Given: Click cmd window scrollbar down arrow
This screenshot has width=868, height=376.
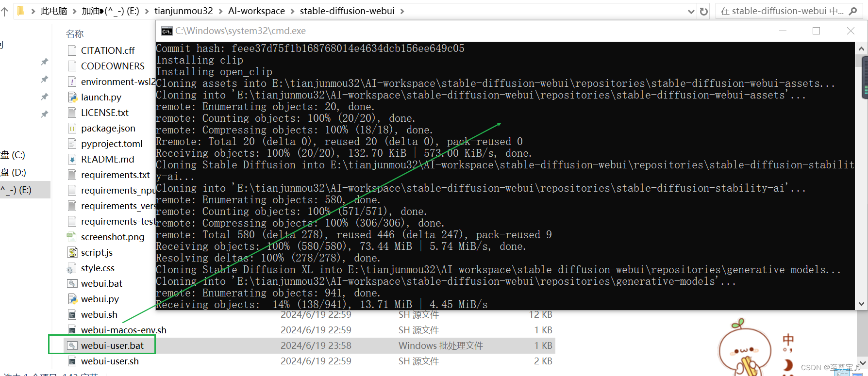Looking at the screenshot, I should [861, 304].
